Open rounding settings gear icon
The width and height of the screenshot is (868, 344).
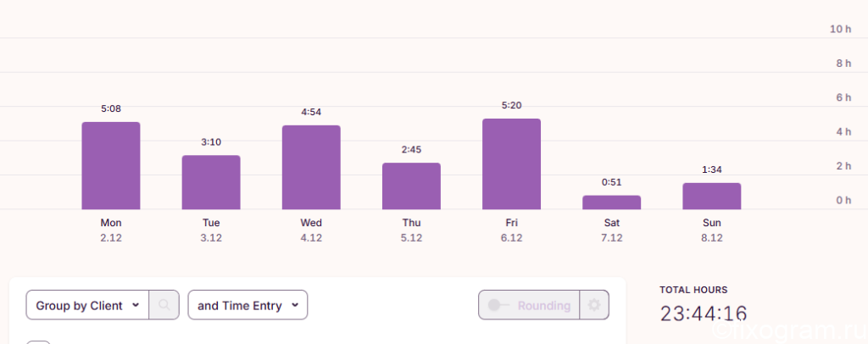click(x=594, y=305)
